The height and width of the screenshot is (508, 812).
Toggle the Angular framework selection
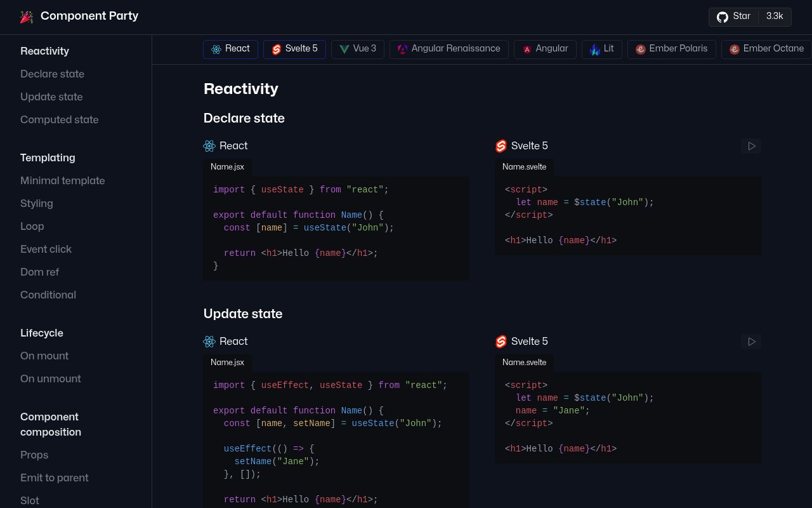pos(545,49)
